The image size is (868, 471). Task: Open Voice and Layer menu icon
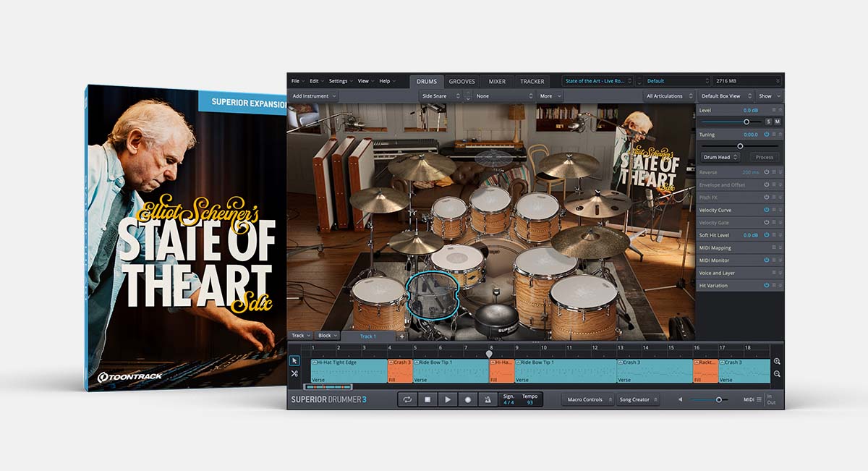pos(774,273)
